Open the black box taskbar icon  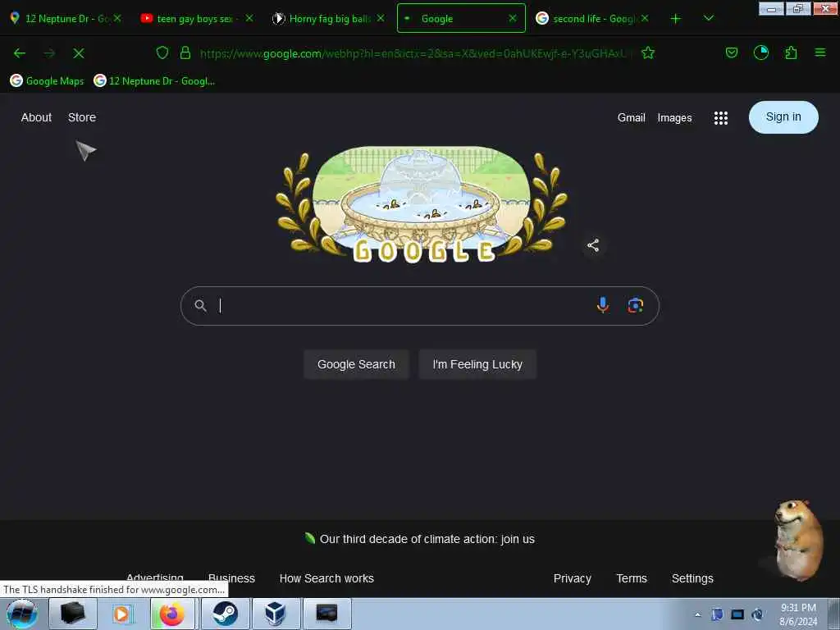[73, 614]
